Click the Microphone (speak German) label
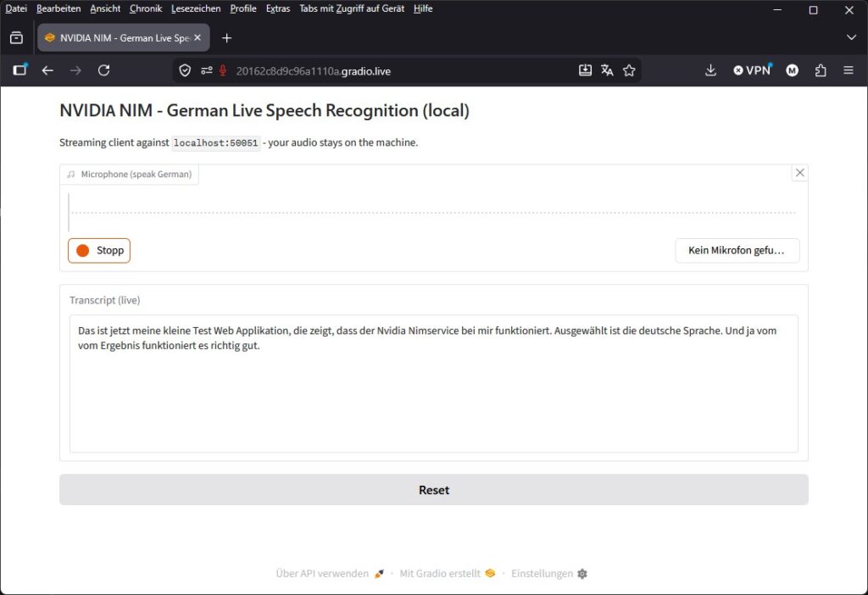The image size is (868, 595). (130, 174)
